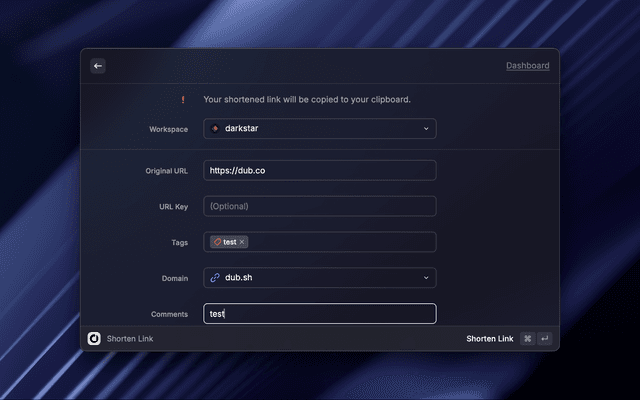Click the Shorten Link title in footer
Image resolution: width=640 pixels, height=400 pixels.
(130, 339)
